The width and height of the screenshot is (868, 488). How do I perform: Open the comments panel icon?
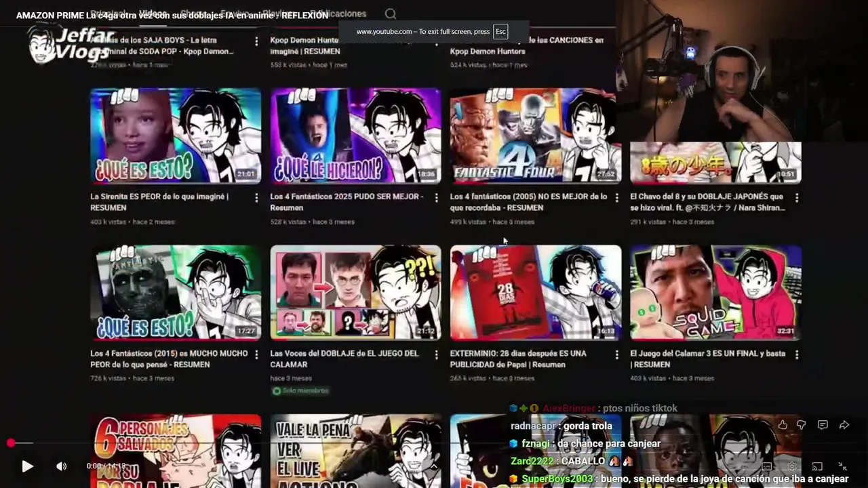click(x=823, y=425)
